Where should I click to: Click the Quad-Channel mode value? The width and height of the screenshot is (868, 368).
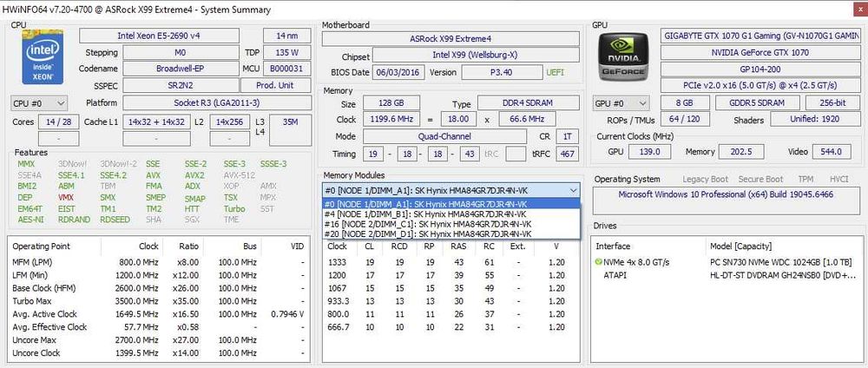(444, 136)
